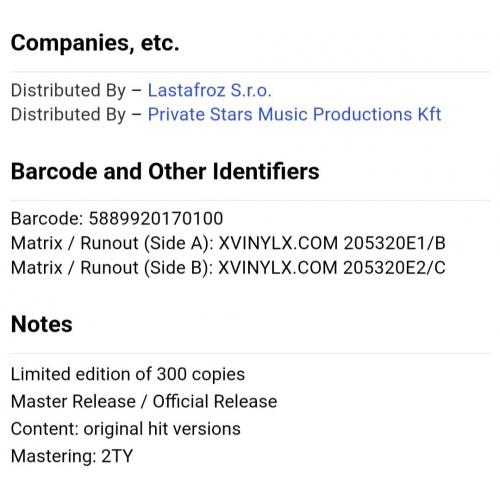Click the first Distributed By label
The height and width of the screenshot is (500, 500).
tap(68, 90)
